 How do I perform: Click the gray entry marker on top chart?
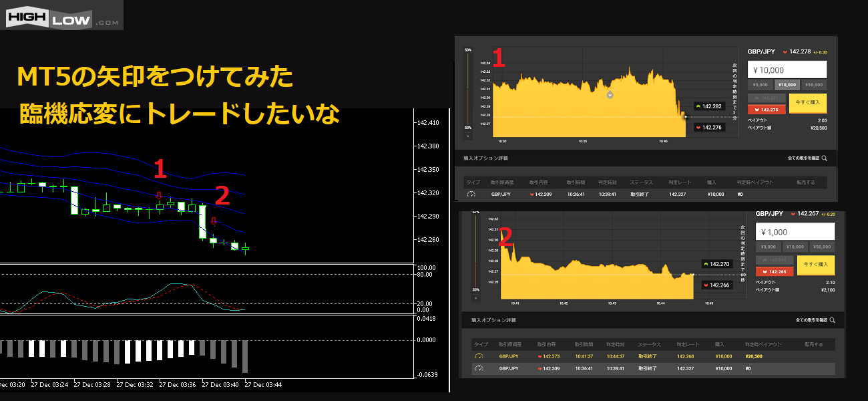(x=609, y=95)
